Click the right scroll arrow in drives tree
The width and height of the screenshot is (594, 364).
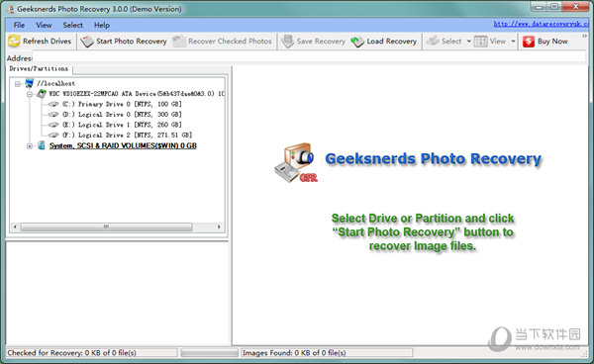(219, 227)
